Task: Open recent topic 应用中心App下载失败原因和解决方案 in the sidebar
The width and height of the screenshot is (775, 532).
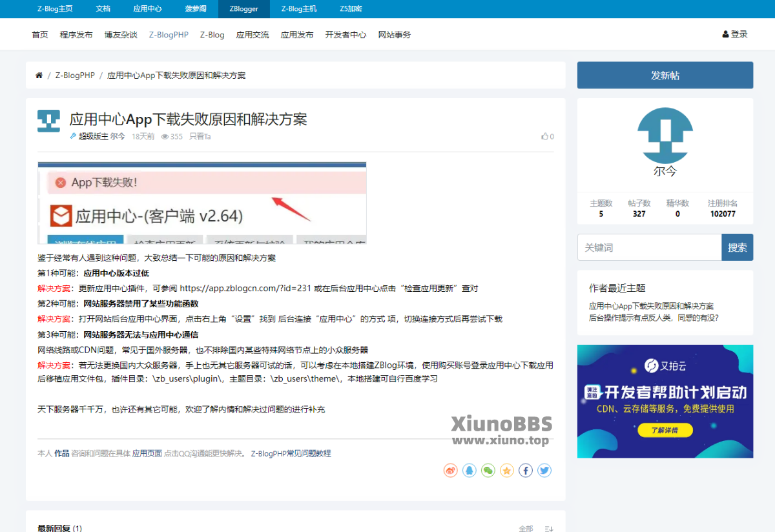Action: tap(651, 306)
